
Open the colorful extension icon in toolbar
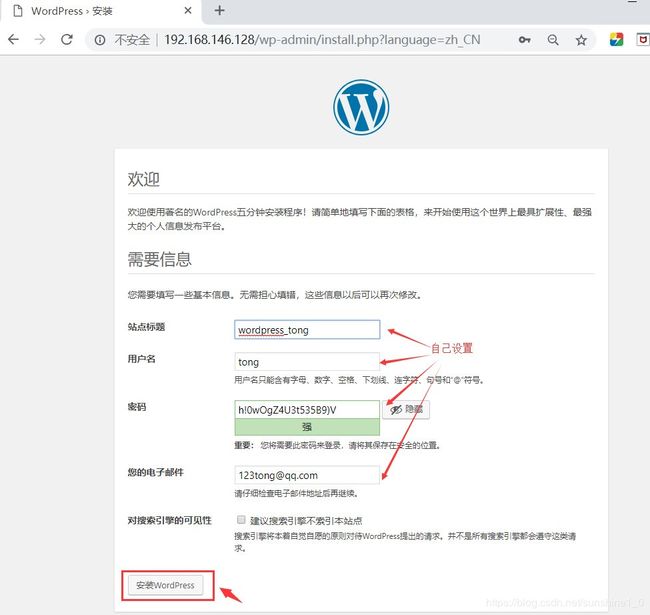click(x=616, y=39)
